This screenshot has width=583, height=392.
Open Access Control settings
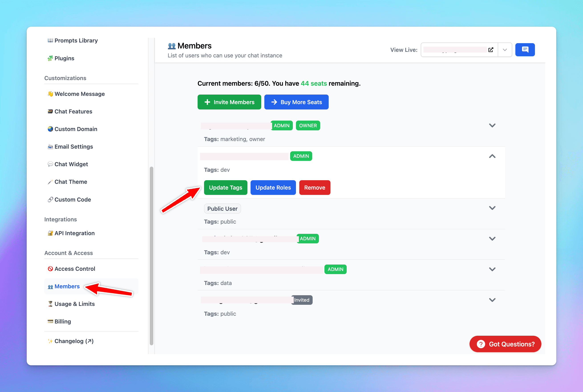(x=75, y=269)
